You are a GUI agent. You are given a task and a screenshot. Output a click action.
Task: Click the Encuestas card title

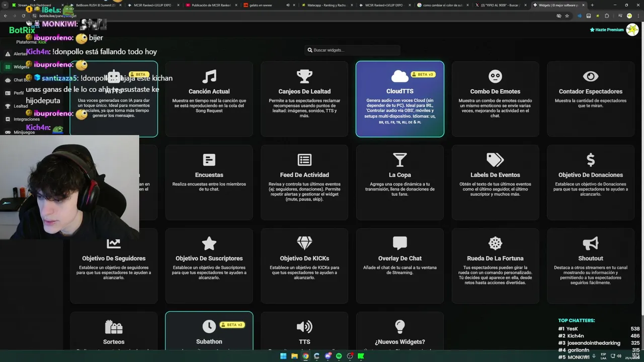pyautogui.click(x=209, y=175)
